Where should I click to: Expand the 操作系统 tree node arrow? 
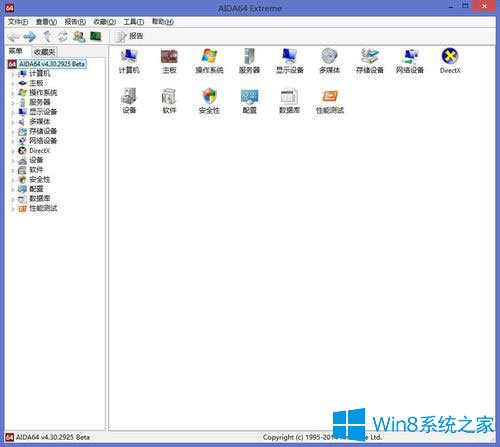(13, 93)
